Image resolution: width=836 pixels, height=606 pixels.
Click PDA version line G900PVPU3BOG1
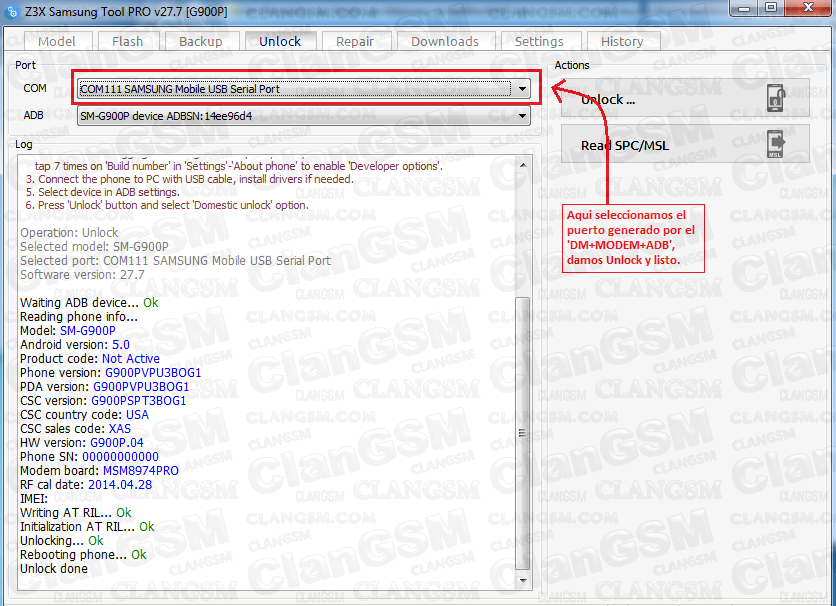coord(104,386)
